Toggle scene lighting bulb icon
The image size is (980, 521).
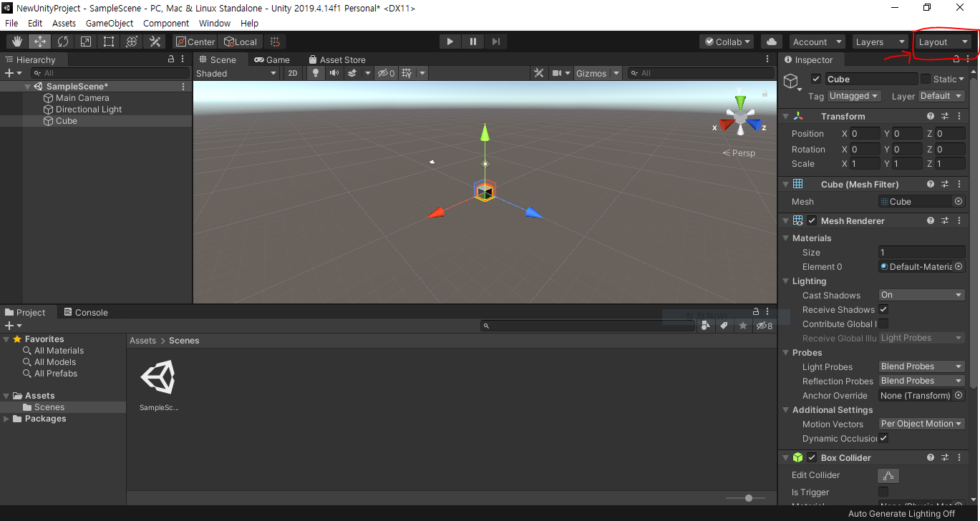click(x=316, y=73)
